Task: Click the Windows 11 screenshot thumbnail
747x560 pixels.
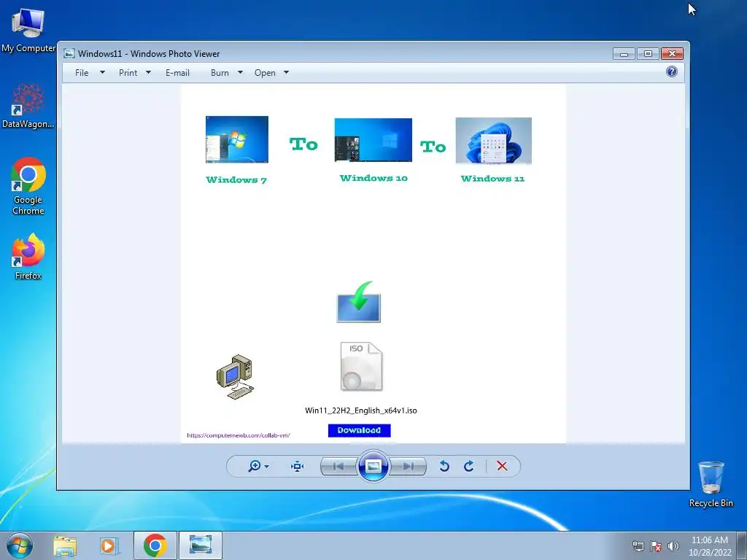Action: pos(494,141)
